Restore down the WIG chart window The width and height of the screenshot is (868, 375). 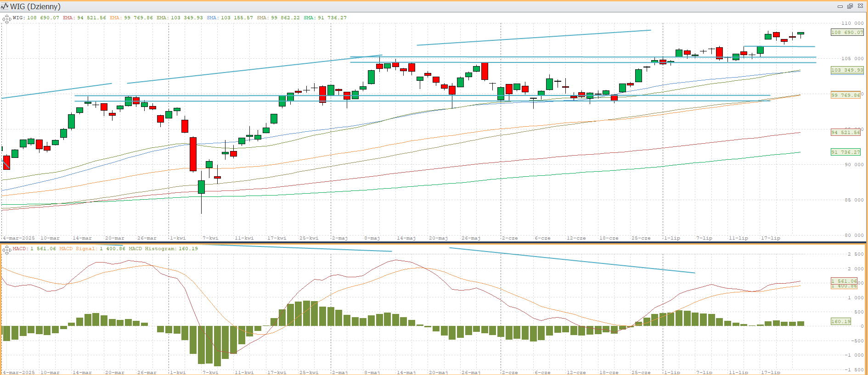850,6
